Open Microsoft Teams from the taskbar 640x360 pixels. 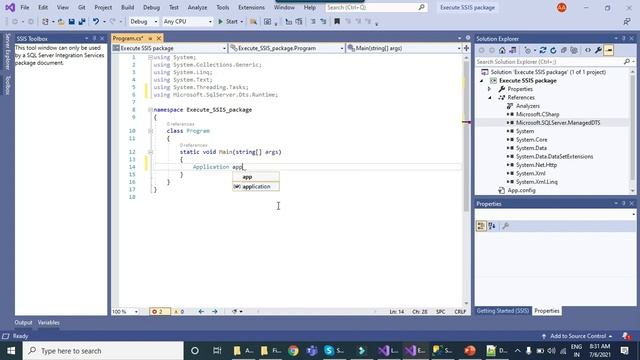click(312, 351)
